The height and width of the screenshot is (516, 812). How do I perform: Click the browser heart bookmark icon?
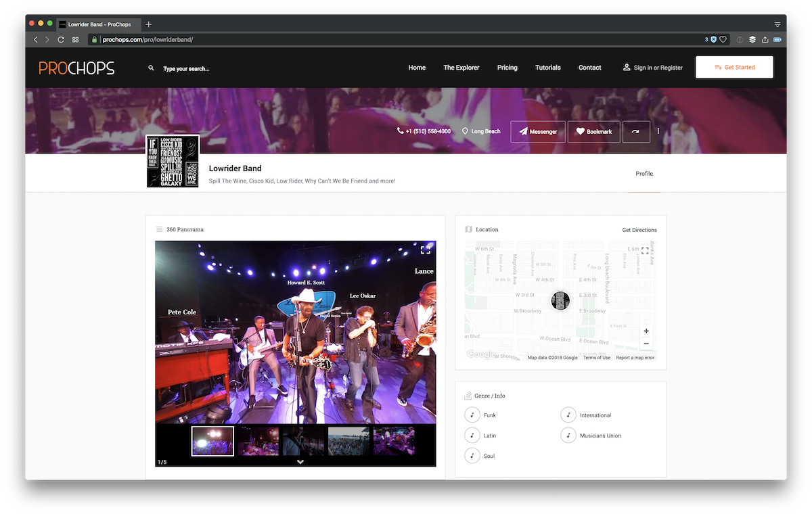[723, 40]
